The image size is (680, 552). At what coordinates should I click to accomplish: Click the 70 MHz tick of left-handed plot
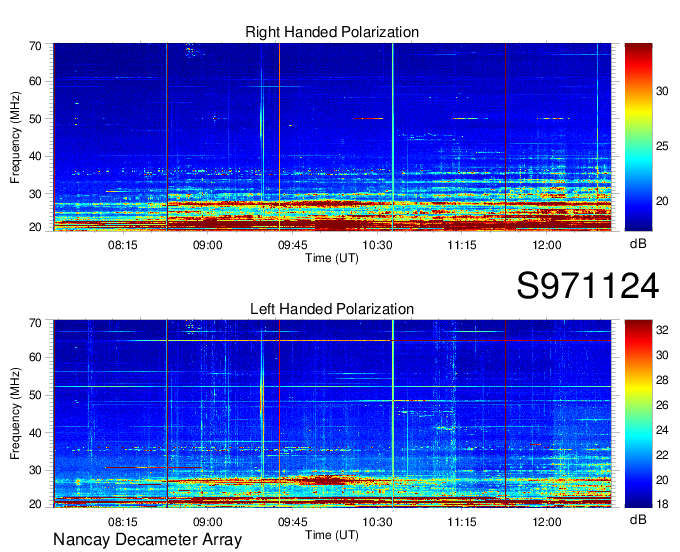35,323
